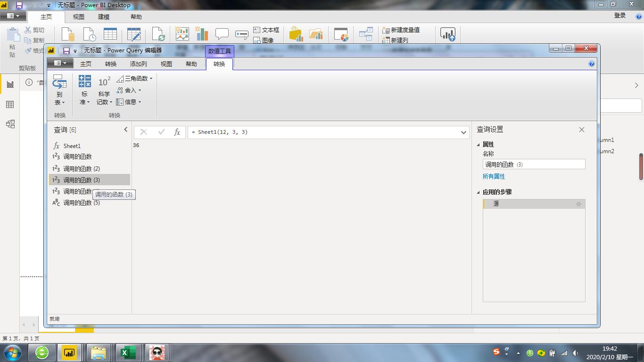Image resolution: width=644 pixels, height=362 pixels.
Task: Confirm the formula with the checkmark icon
Action: click(161, 132)
